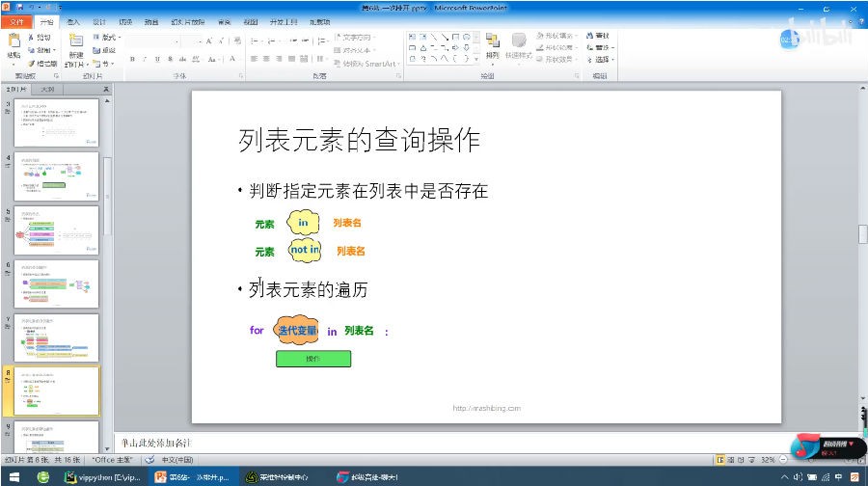Toggle Normal view button in status bar
The width and height of the screenshot is (868, 486).
720,459
